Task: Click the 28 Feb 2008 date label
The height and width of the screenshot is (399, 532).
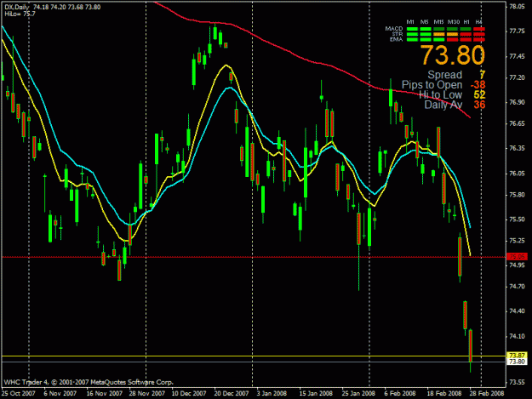Action: click(x=487, y=393)
